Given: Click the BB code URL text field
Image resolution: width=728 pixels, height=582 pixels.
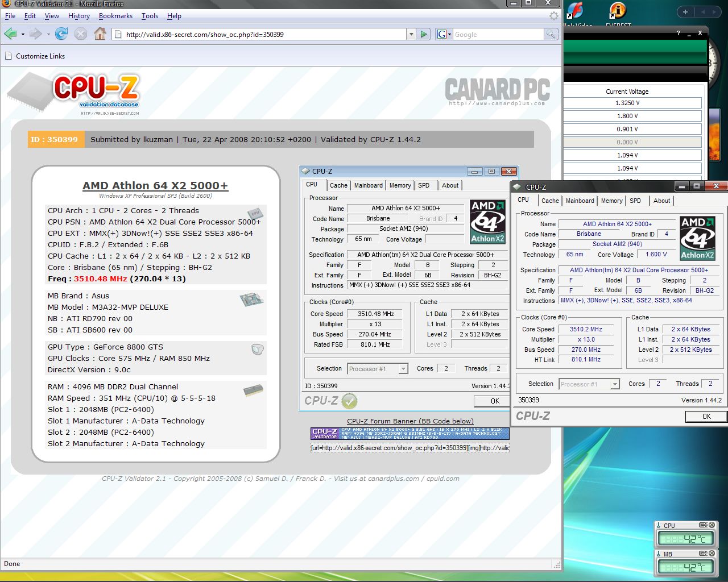Looking at the screenshot, I should (x=410, y=448).
